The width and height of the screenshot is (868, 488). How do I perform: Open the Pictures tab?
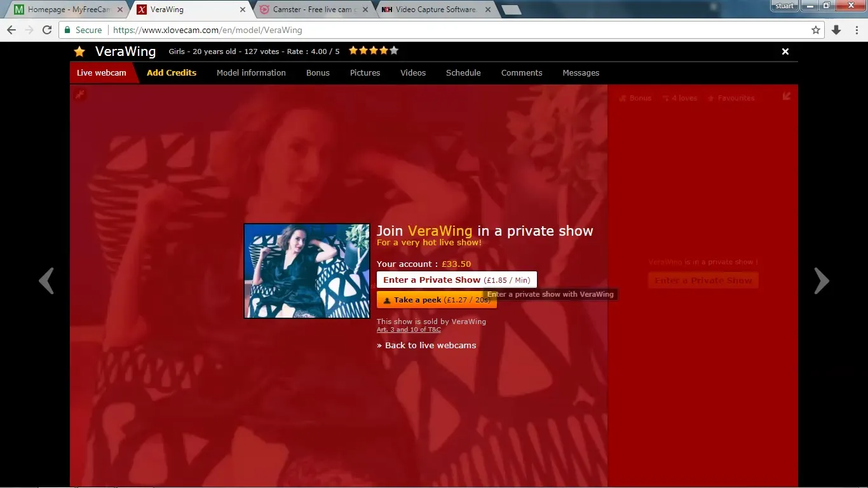365,72
